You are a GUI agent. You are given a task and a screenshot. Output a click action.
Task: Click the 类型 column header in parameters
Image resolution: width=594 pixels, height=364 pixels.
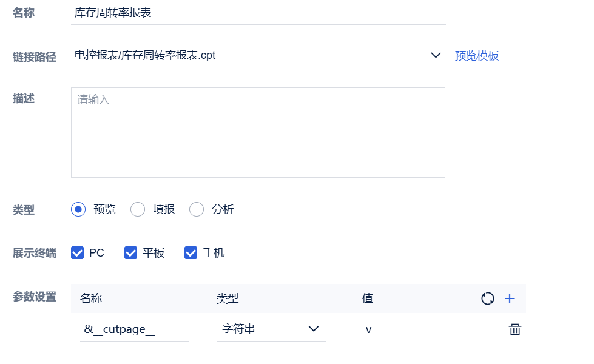[x=228, y=298]
